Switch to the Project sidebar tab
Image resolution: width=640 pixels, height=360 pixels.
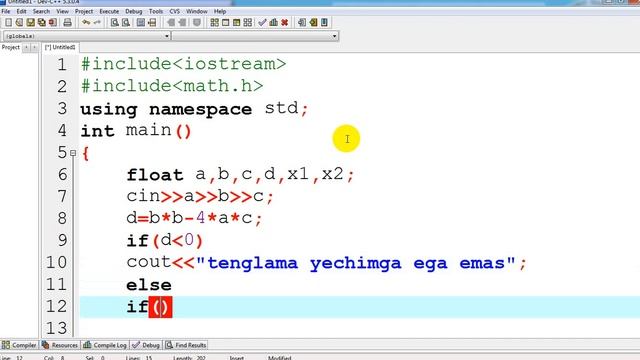[x=11, y=47]
